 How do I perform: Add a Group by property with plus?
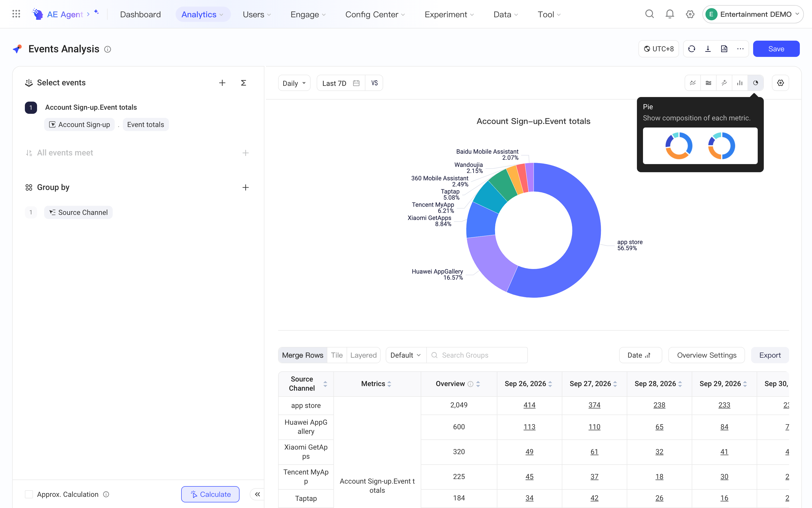[246, 187]
